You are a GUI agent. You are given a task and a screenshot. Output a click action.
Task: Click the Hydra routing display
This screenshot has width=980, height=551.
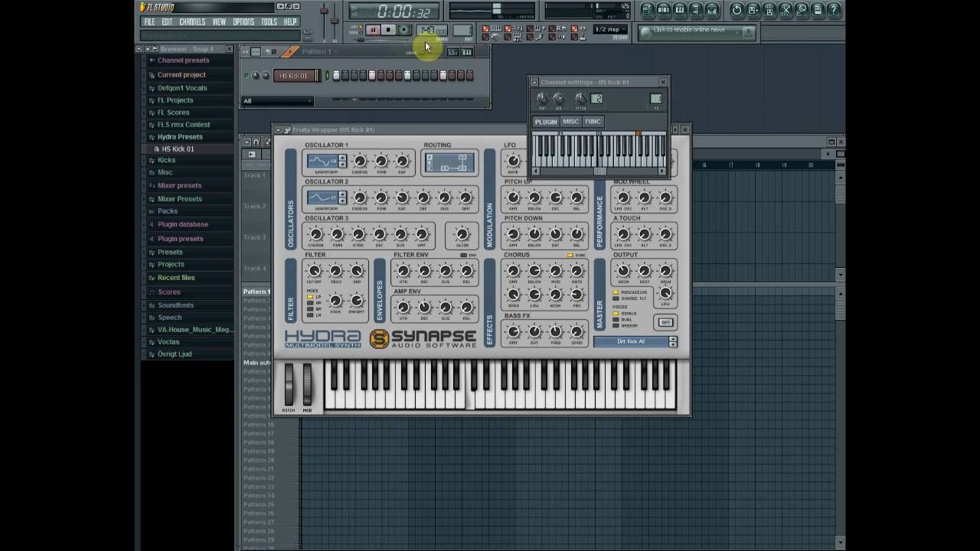[x=449, y=162]
